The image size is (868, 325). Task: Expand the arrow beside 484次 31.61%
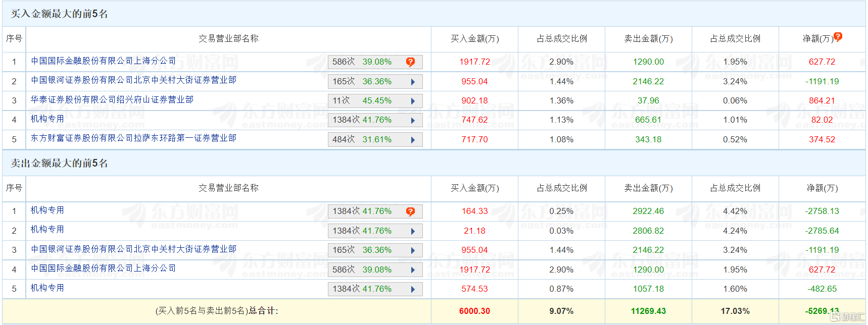click(x=413, y=140)
